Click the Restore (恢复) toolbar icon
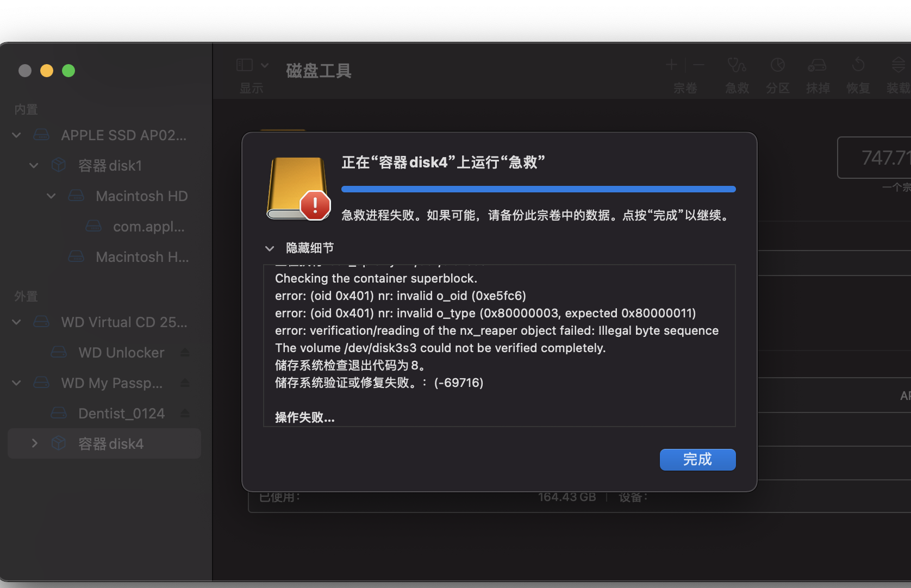 click(x=858, y=66)
